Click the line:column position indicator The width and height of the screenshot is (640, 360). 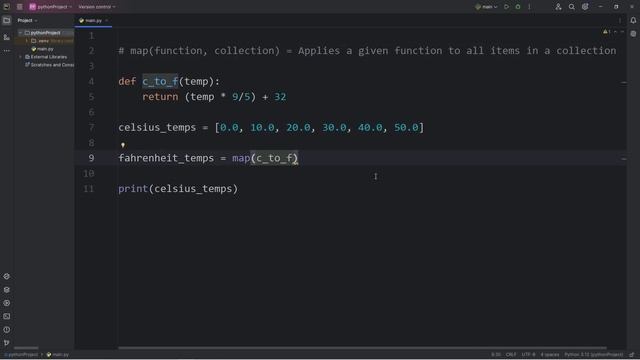click(x=496, y=355)
